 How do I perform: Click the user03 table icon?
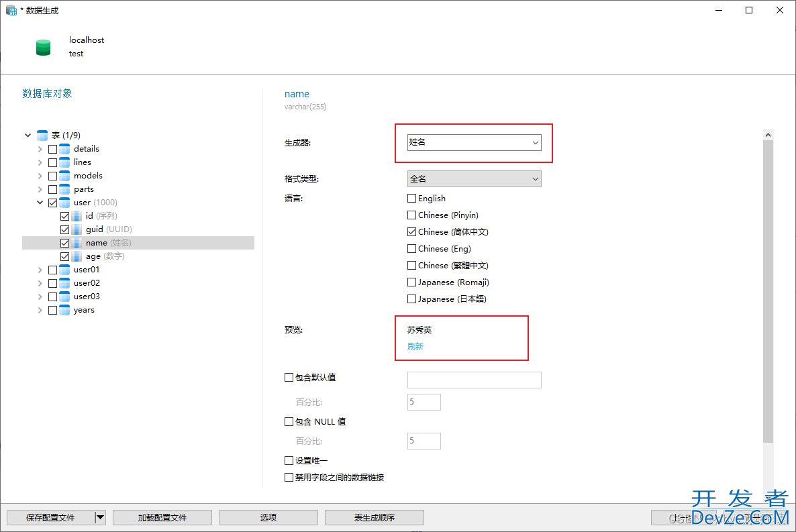point(64,297)
